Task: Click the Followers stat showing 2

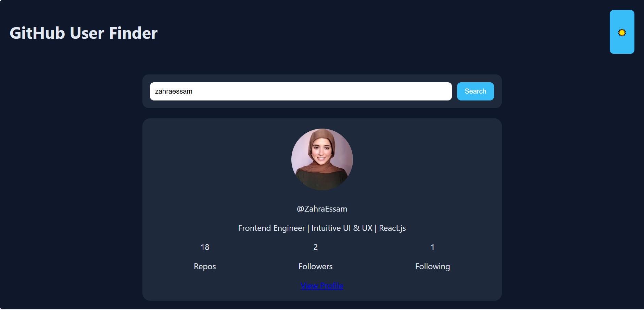Action: 315,247
